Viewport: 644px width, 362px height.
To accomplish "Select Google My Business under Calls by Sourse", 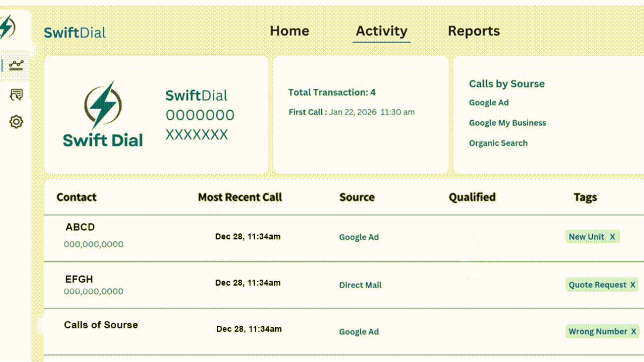I will [x=507, y=123].
